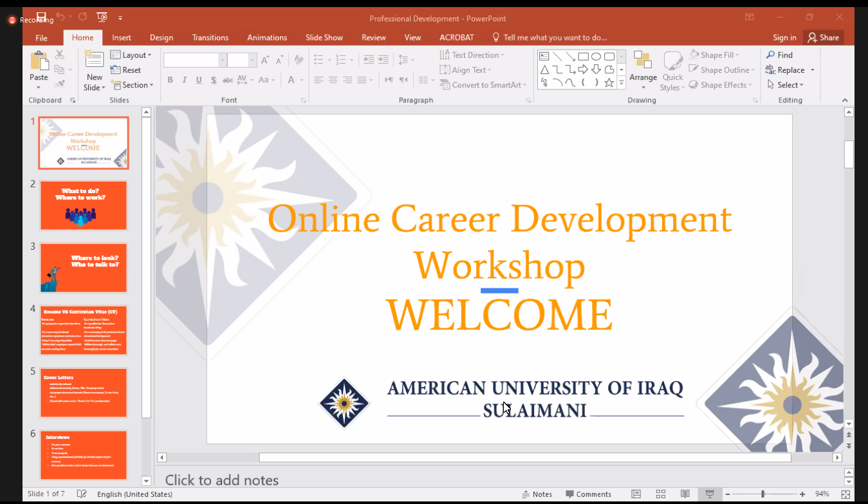The image size is (868, 504).
Task: Open the font size combo box
Action: (242, 60)
